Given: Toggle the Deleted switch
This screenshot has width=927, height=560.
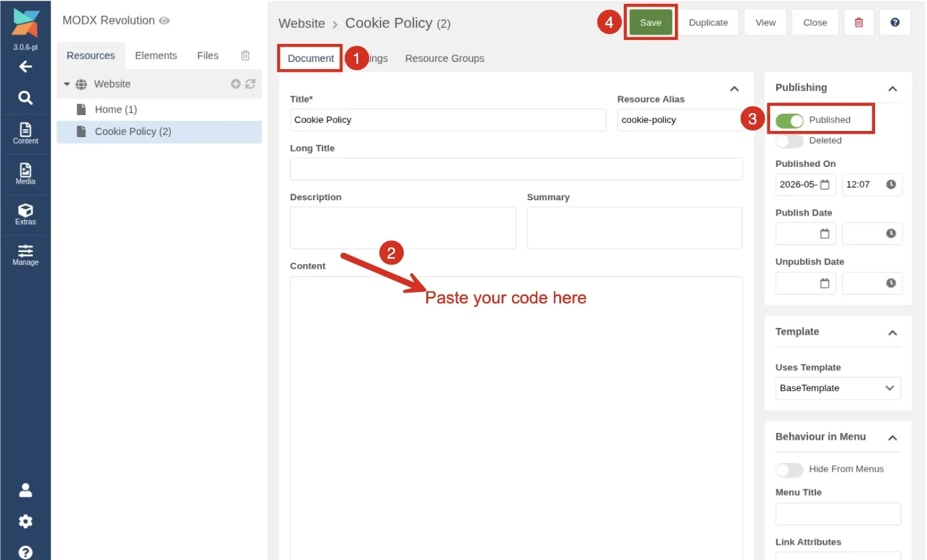Looking at the screenshot, I should 789,141.
